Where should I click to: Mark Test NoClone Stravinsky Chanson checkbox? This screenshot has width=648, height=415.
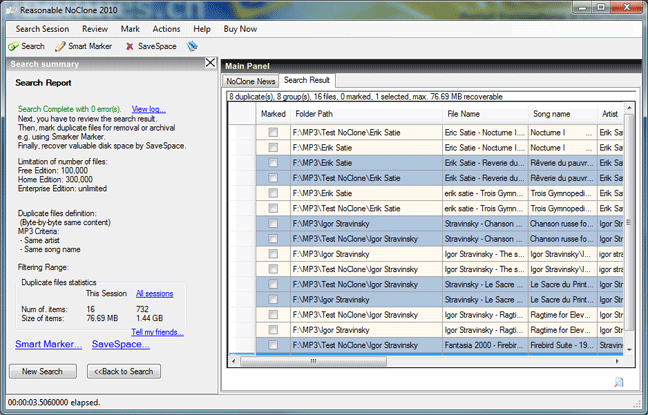tap(273, 239)
